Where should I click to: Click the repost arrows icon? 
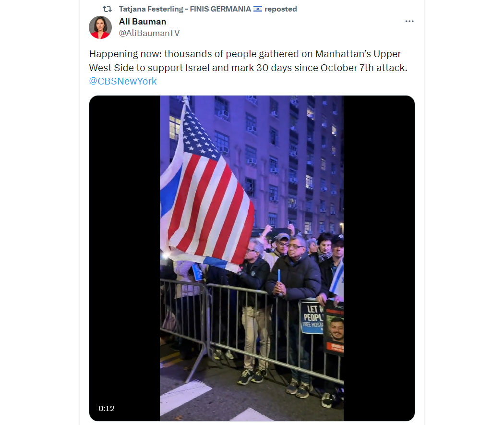coord(107,9)
